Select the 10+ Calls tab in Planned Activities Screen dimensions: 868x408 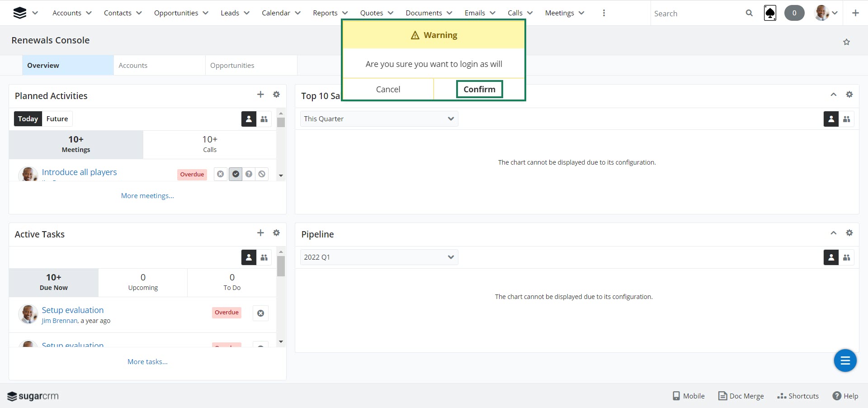210,144
